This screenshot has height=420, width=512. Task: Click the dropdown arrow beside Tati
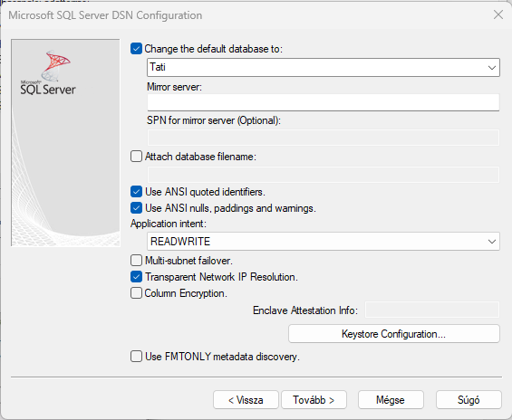click(492, 68)
